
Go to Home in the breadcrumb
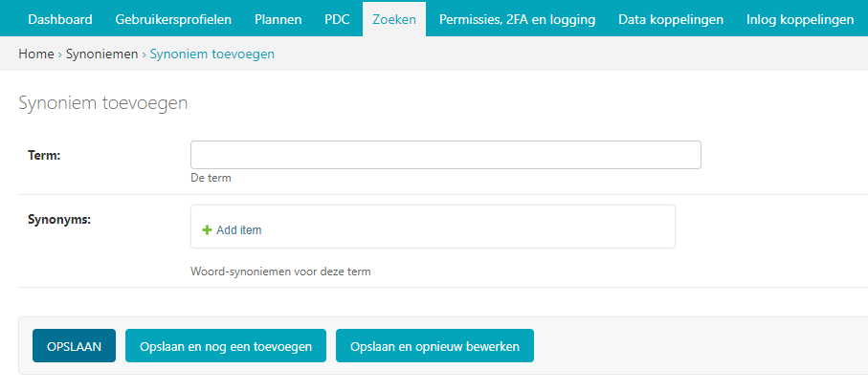(x=35, y=54)
